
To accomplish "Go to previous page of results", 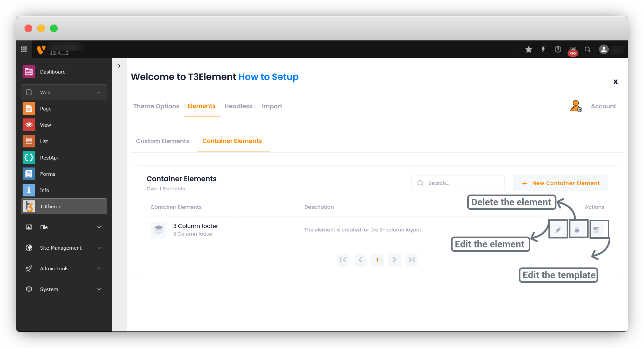I will (x=360, y=260).
